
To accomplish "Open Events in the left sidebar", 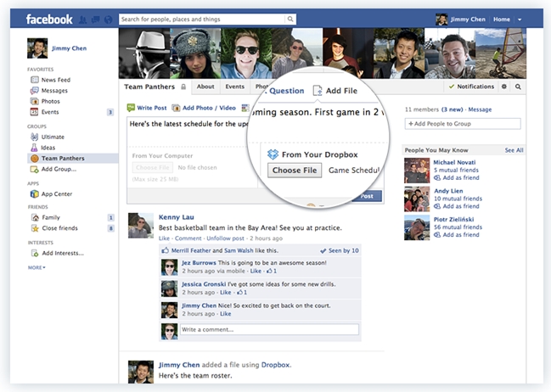I will [50, 111].
